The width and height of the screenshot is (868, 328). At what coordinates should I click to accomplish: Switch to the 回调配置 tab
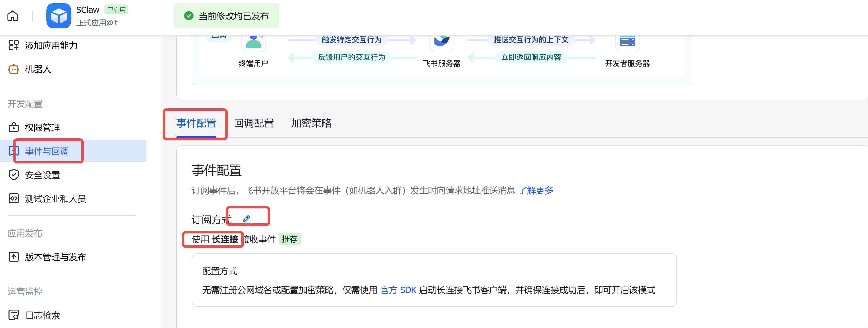pos(254,123)
